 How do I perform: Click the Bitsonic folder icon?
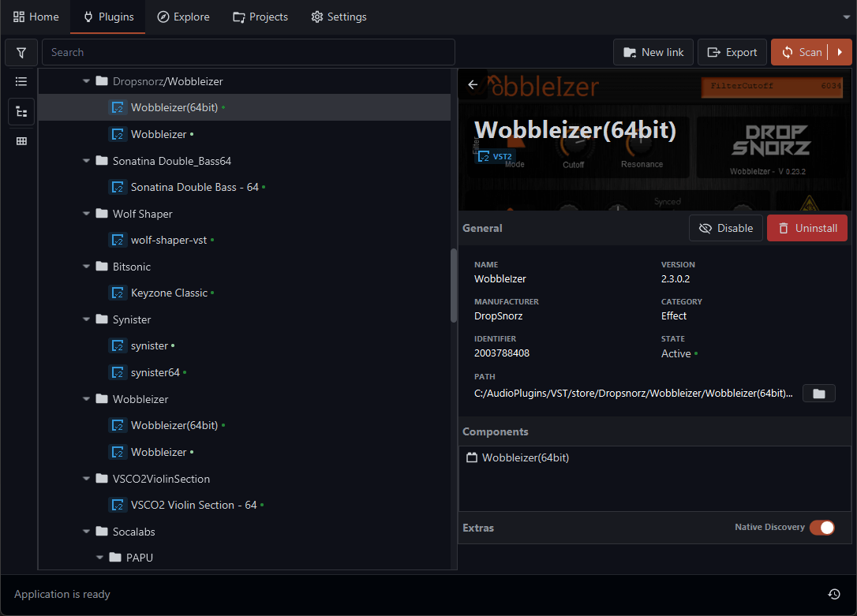[x=102, y=266]
